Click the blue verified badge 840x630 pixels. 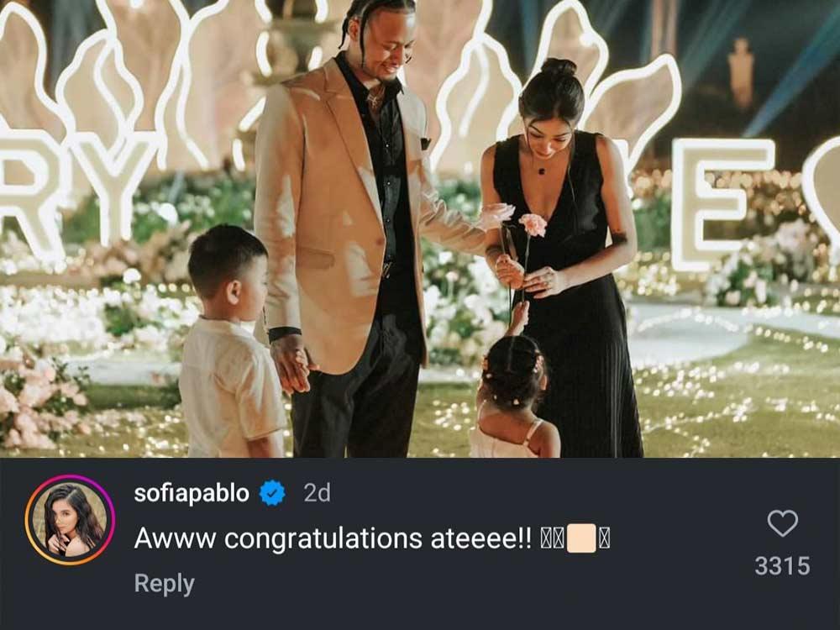(x=272, y=493)
